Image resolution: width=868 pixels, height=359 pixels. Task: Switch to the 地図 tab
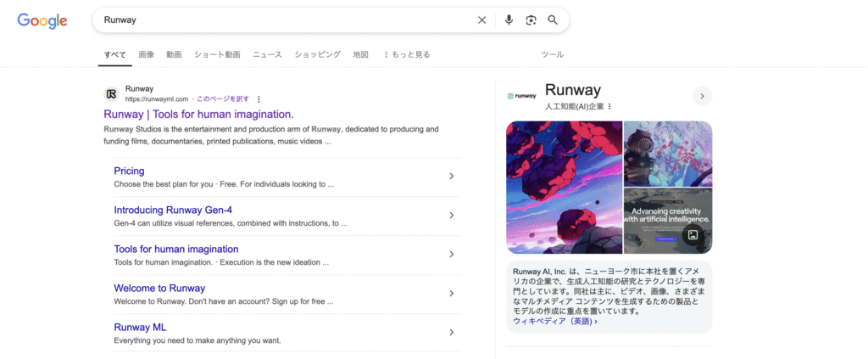tap(361, 54)
